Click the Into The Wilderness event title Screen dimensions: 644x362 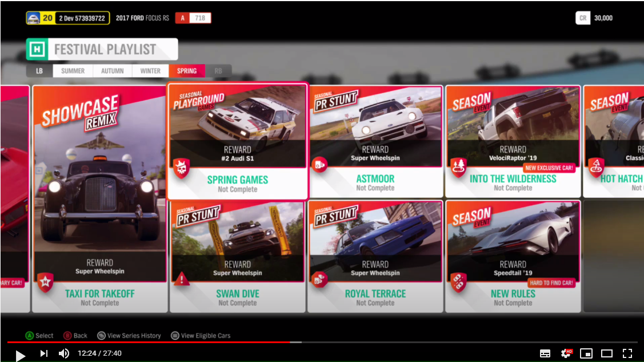(513, 179)
